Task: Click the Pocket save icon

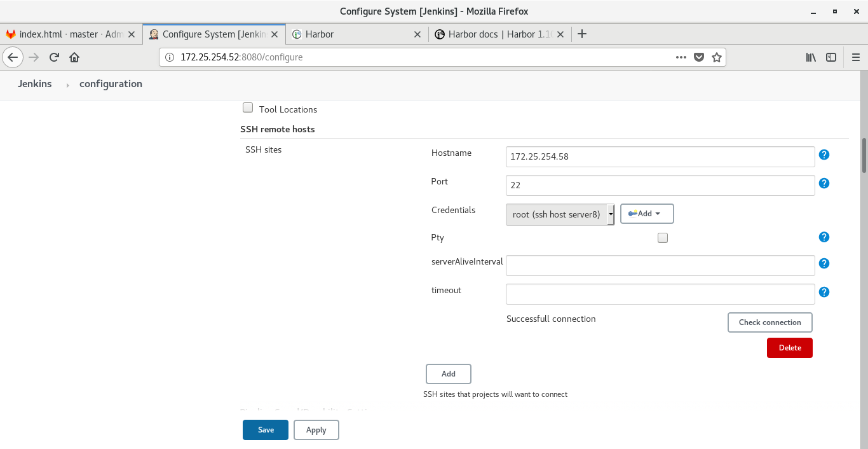Action: pos(699,57)
